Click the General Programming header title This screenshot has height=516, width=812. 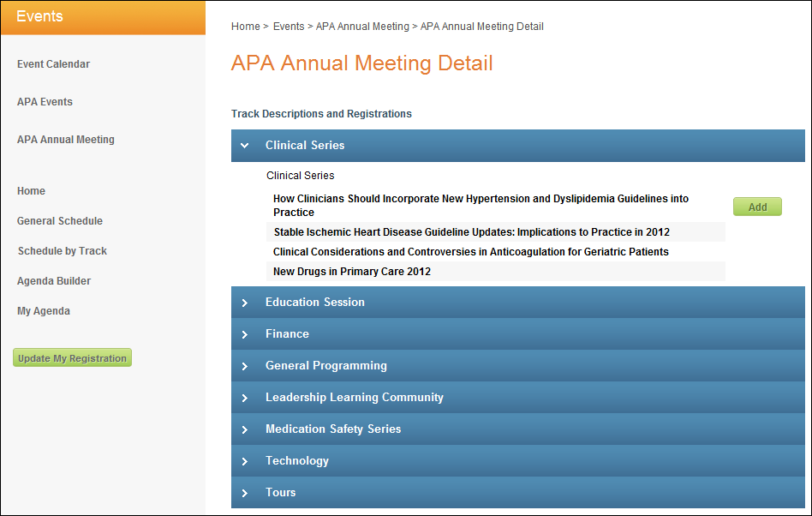click(326, 366)
